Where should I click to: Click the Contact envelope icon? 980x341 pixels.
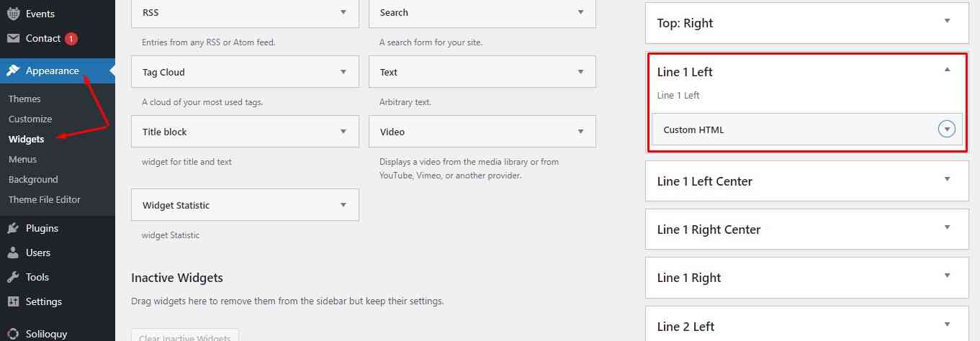pos(13,38)
